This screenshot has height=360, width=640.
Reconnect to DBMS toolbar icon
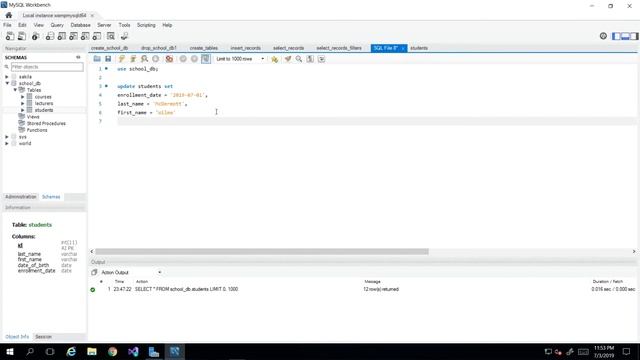click(x=124, y=36)
